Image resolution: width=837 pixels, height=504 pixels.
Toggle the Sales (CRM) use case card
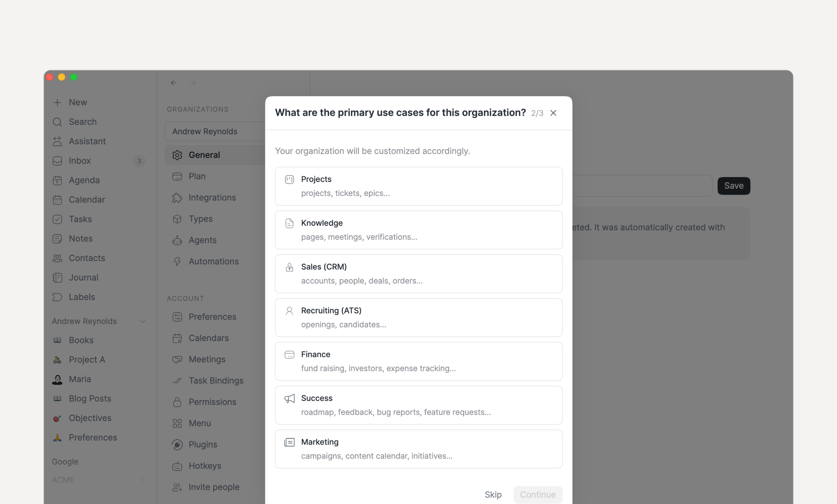(418, 274)
